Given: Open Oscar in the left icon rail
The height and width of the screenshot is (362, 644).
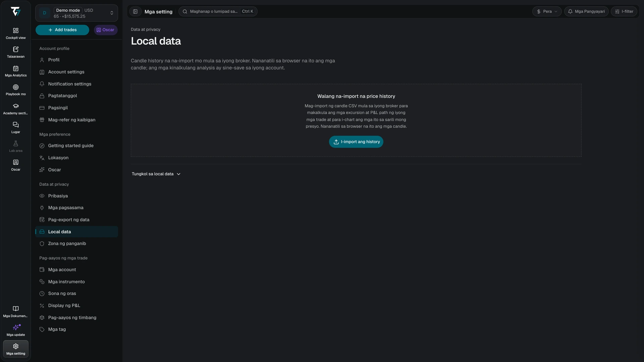Looking at the screenshot, I should [15, 165].
